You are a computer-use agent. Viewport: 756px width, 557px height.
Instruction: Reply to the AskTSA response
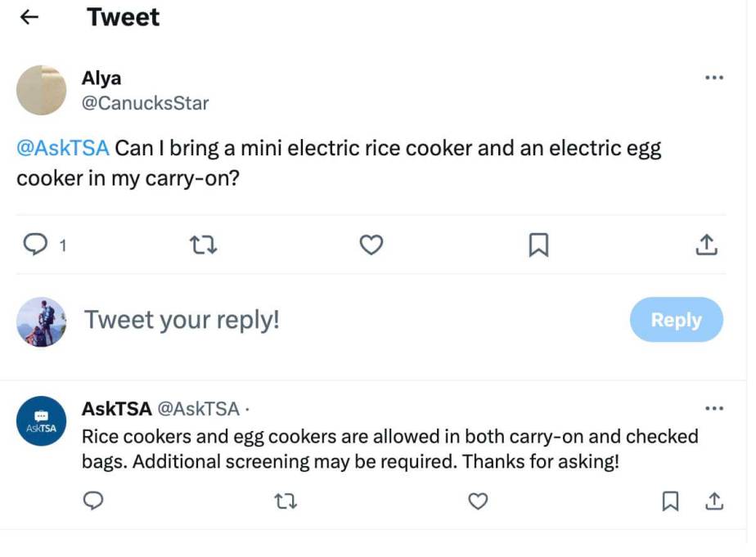pos(93,501)
